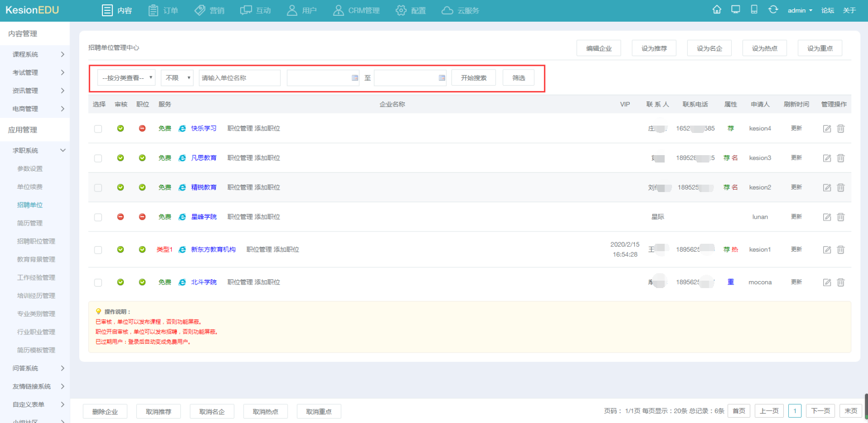Click the trash icon for 星峰学院 row
868x423 pixels.
tap(841, 217)
